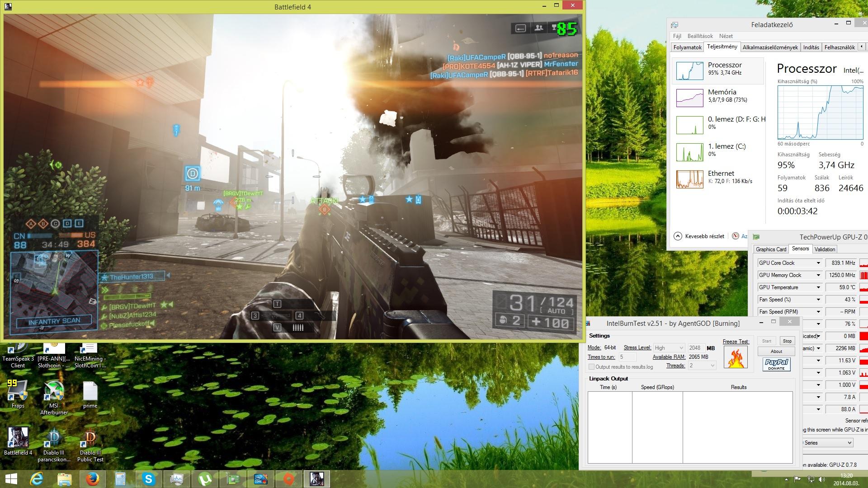Switch to IntelBurnTest taskbar icon
Screen dimensions: 868x488
261,479
